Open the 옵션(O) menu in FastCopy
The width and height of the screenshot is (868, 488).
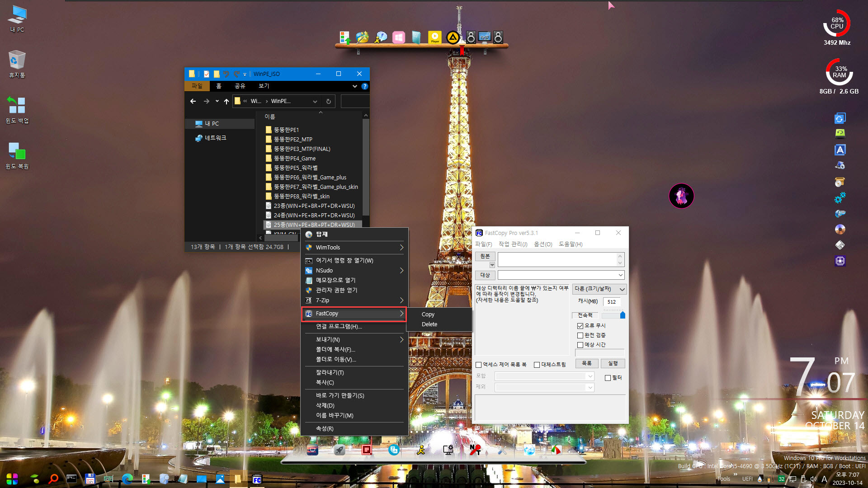(543, 244)
